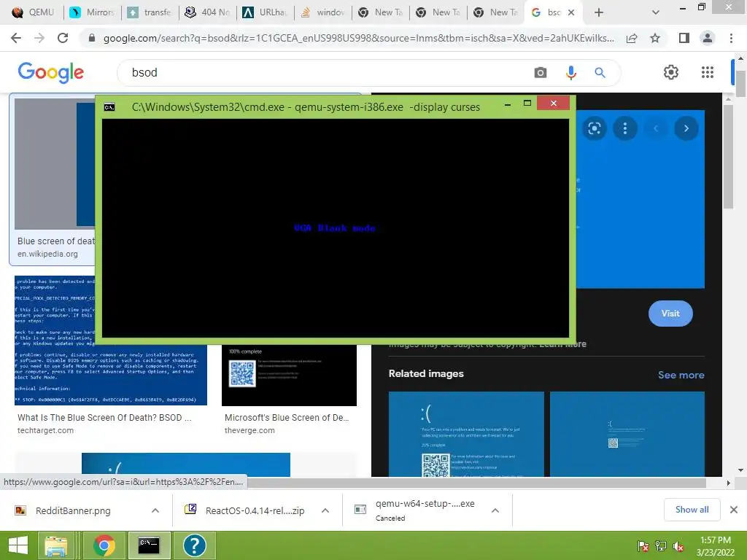Bookmark this page with the star icon

[x=655, y=38]
